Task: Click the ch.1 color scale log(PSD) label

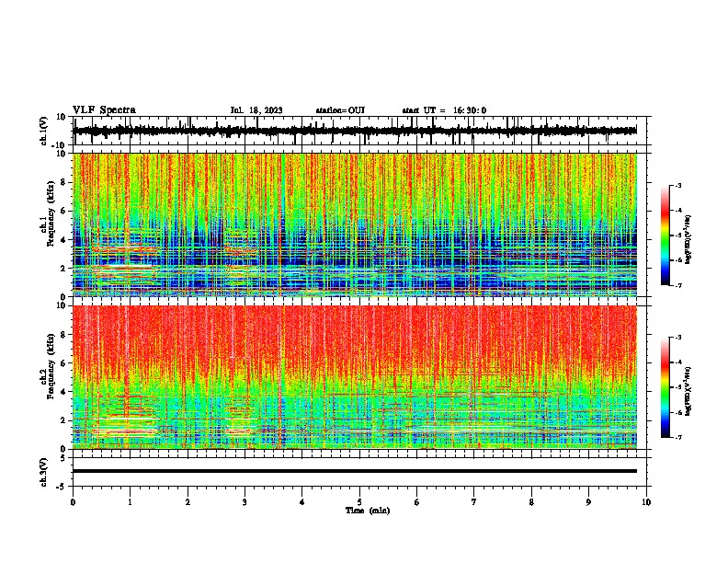Action: [688, 240]
